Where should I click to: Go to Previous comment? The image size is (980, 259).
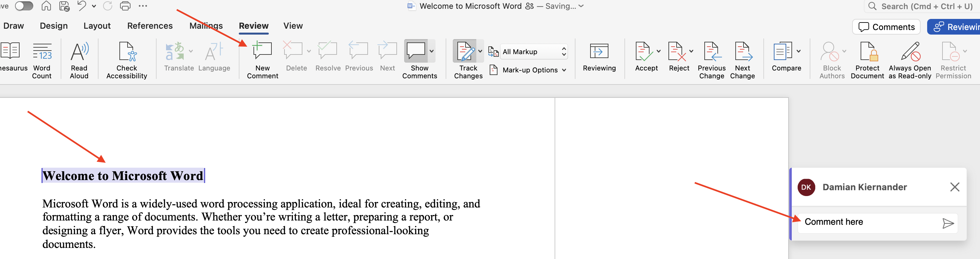[359, 57]
